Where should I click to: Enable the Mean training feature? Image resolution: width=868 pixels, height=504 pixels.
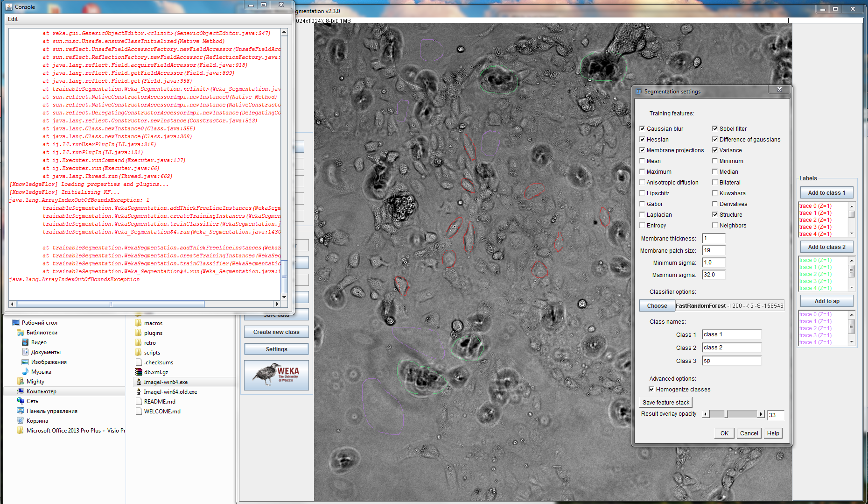coord(643,161)
